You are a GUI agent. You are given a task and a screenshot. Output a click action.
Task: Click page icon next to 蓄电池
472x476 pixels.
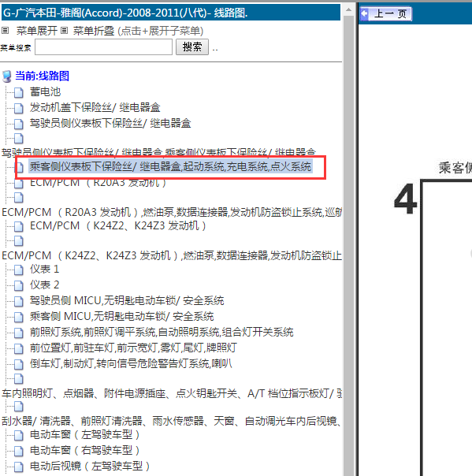tap(18, 92)
